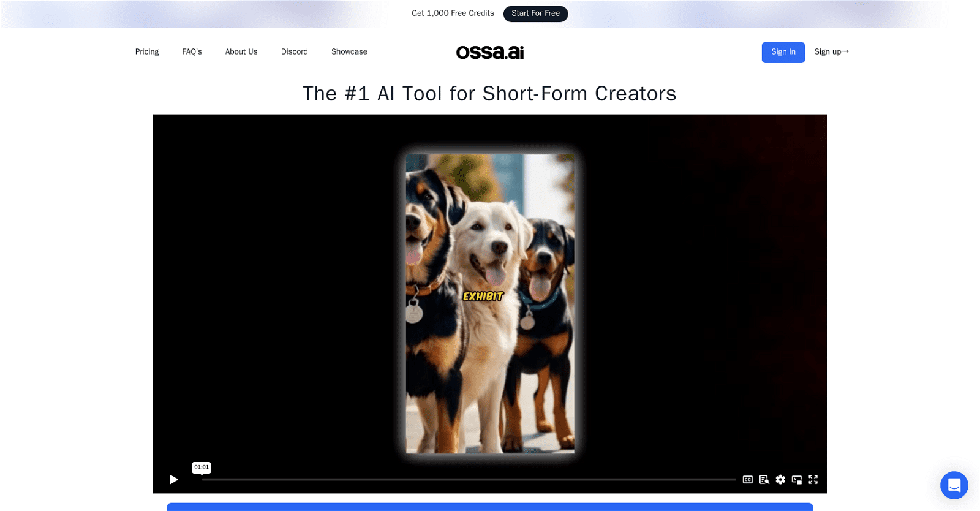Viewport: 980px width, 511px height.
Task: Open the Discord link
Action: click(x=295, y=52)
